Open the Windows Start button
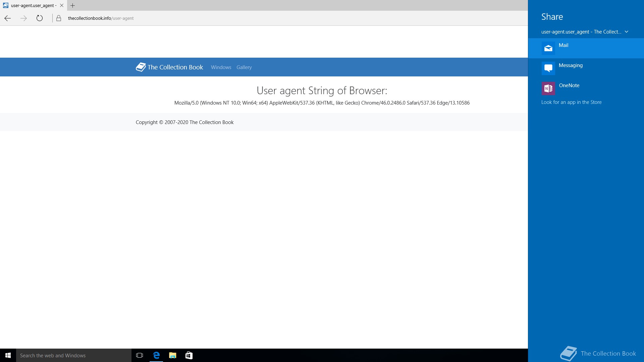 point(8,355)
